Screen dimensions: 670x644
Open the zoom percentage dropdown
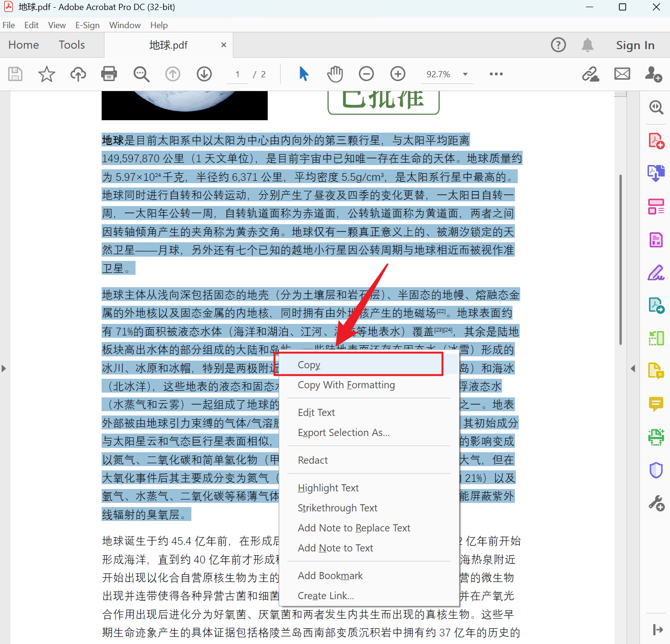(x=465, y=74)
